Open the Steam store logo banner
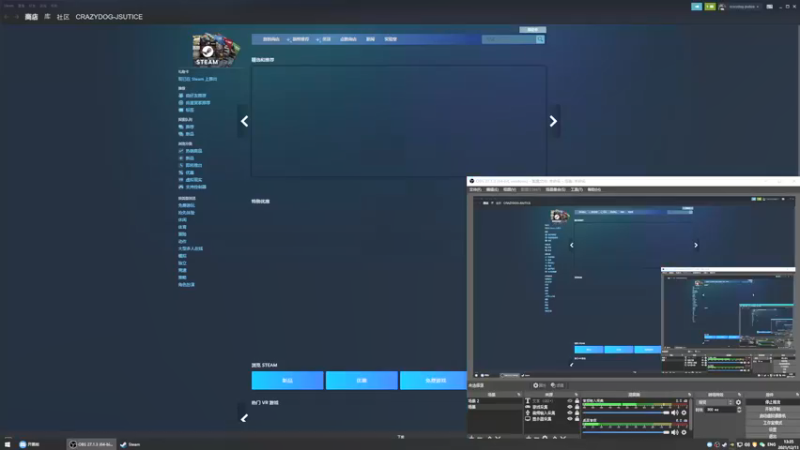Viewport: 800px width, 450px height. (x=215, y=49)
